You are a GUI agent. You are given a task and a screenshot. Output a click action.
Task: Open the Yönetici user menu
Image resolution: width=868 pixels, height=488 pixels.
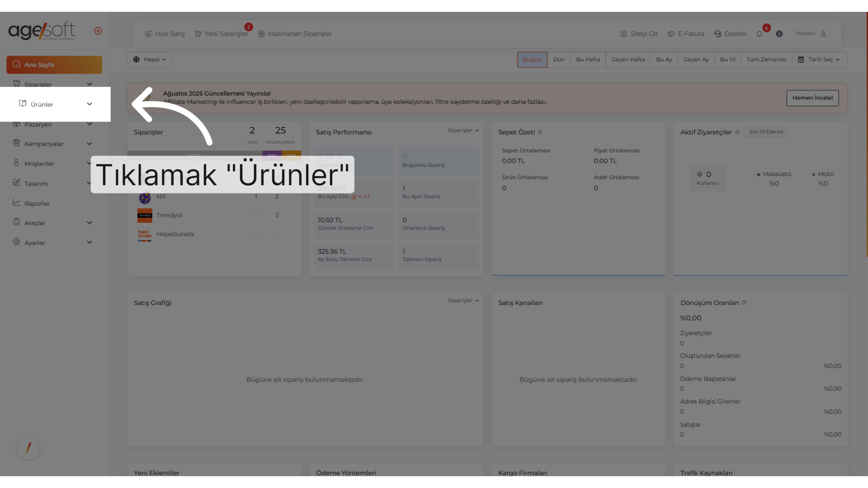click(811, 34)
